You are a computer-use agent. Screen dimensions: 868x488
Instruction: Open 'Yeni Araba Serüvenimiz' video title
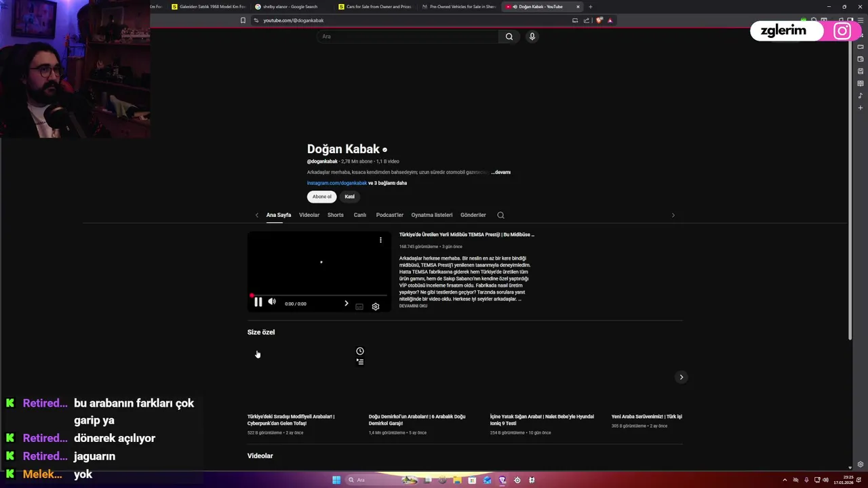point(646,417)
